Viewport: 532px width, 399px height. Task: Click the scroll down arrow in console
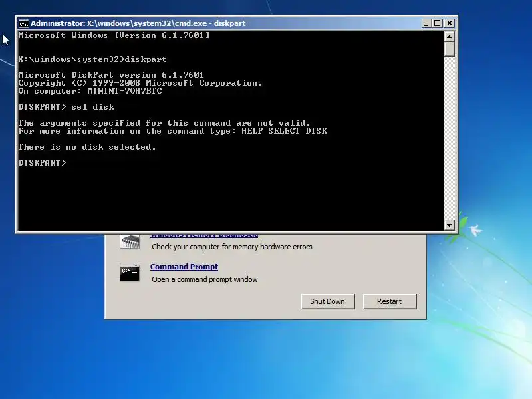(450, 225)
